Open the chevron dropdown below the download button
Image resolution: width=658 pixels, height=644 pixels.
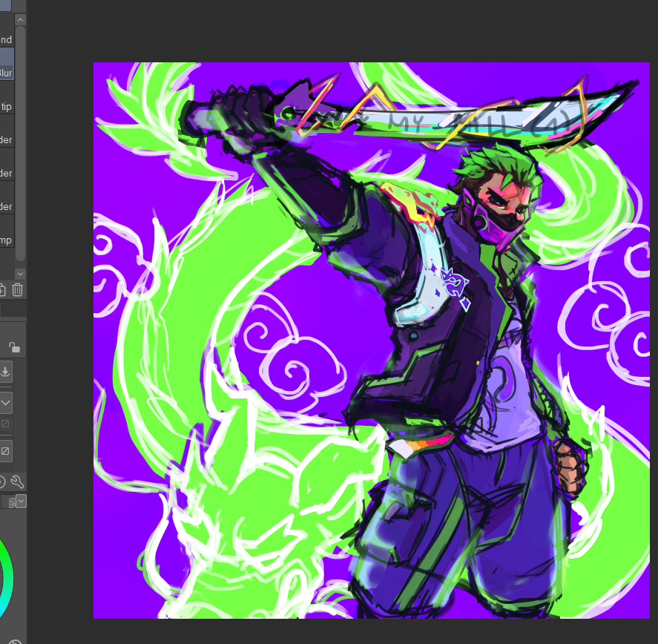5,403
